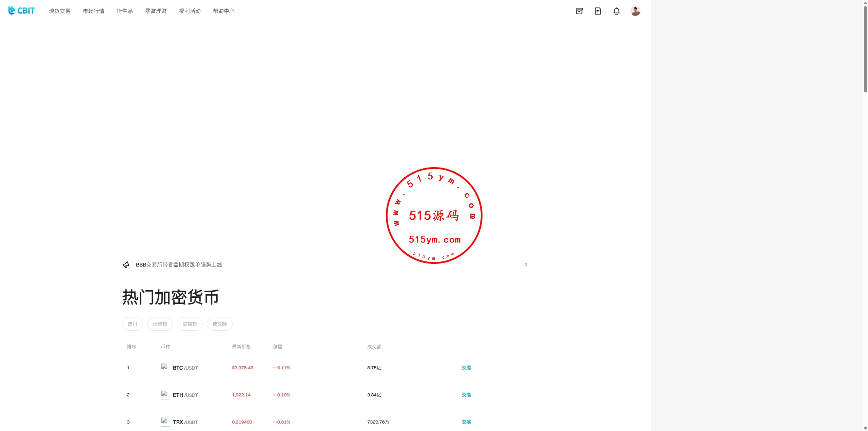
Task: Expand announcements with right chevron arrow
Action: coord(526,265)
